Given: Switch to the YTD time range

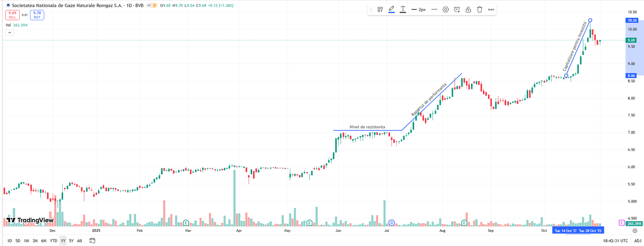Looking at the screenshot, I should [53, 241].
